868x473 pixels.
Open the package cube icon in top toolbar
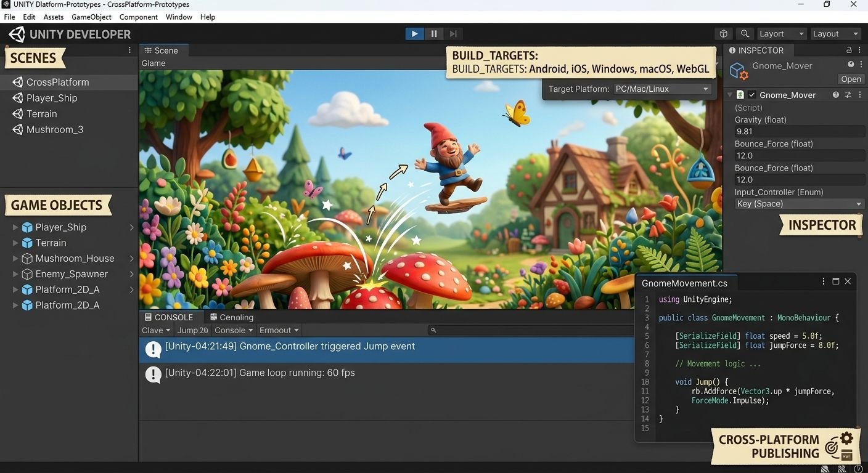(x=724, y=34)
